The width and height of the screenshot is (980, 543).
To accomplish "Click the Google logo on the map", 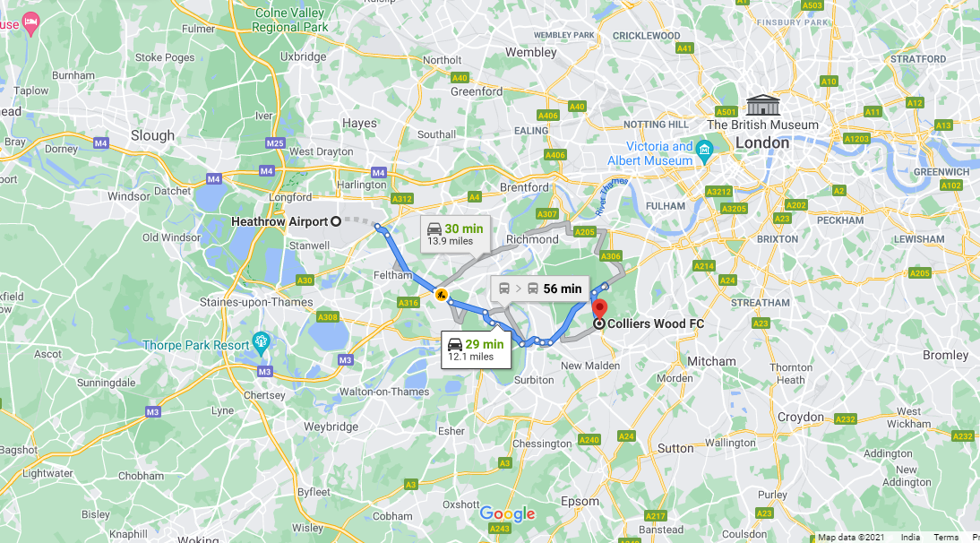I will [x=508, y=514].
